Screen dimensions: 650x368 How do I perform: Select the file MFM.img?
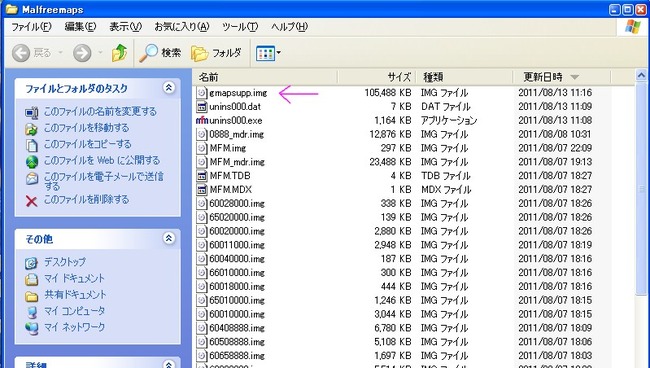[228, 148]
